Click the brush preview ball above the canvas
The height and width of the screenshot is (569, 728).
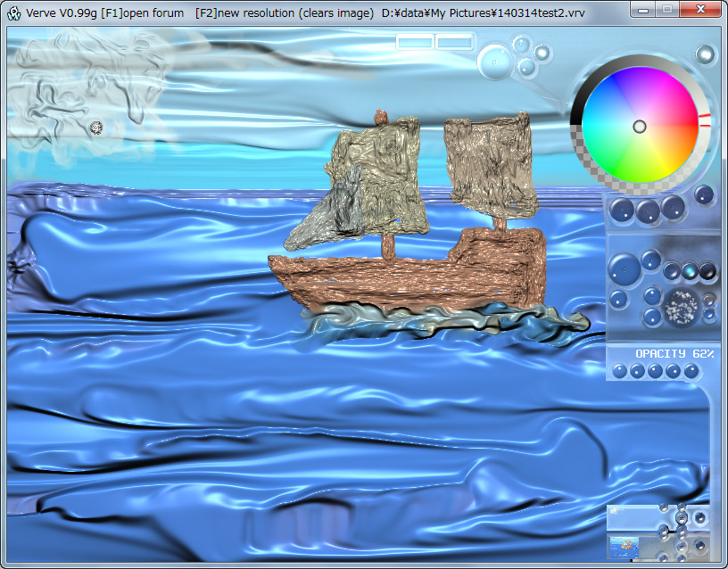[496, 62]
